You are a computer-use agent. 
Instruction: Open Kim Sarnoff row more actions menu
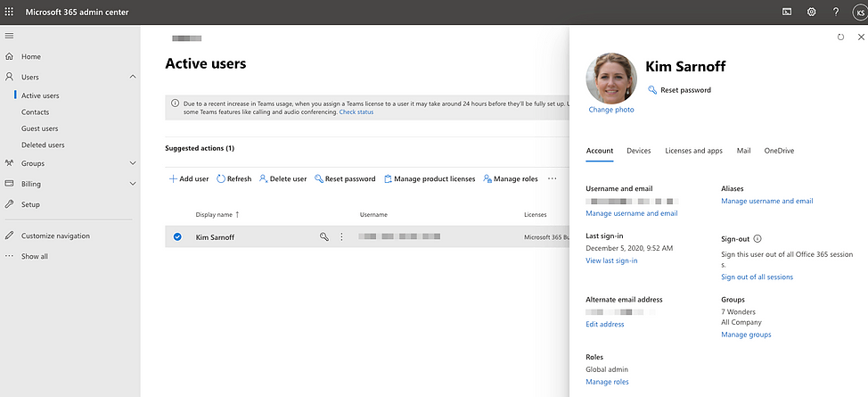pyautogui.click(x=341, y=236)
